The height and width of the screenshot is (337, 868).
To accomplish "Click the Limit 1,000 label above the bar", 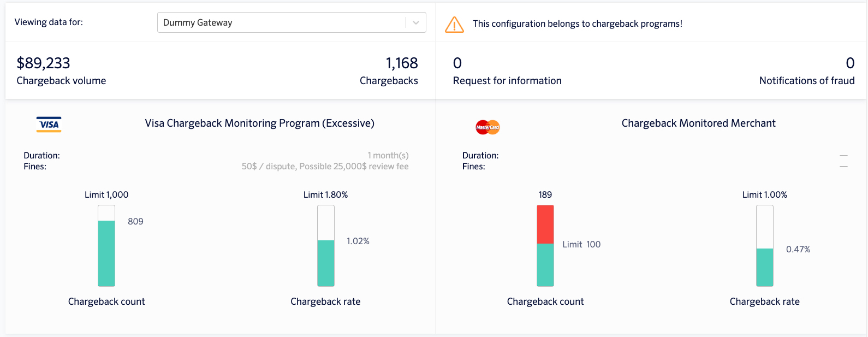I will (x=106, y=194).
